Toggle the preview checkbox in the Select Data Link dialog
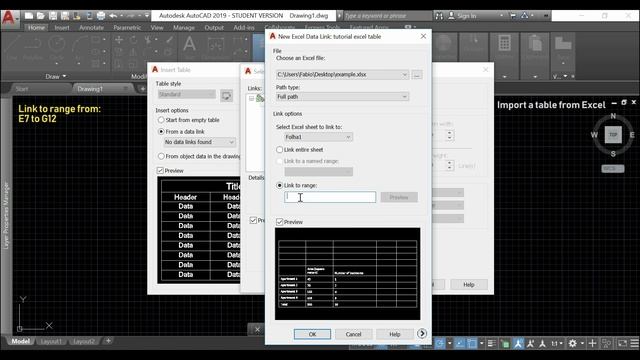The height and width of the screenshot is (360, 640). point(253,220)
